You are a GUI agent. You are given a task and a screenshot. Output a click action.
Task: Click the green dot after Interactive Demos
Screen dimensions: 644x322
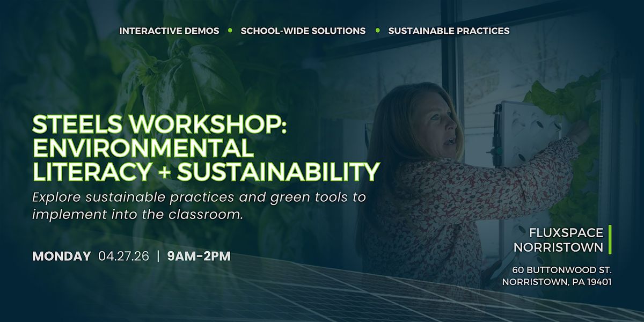pyautogui.click(x=230, y=31)
